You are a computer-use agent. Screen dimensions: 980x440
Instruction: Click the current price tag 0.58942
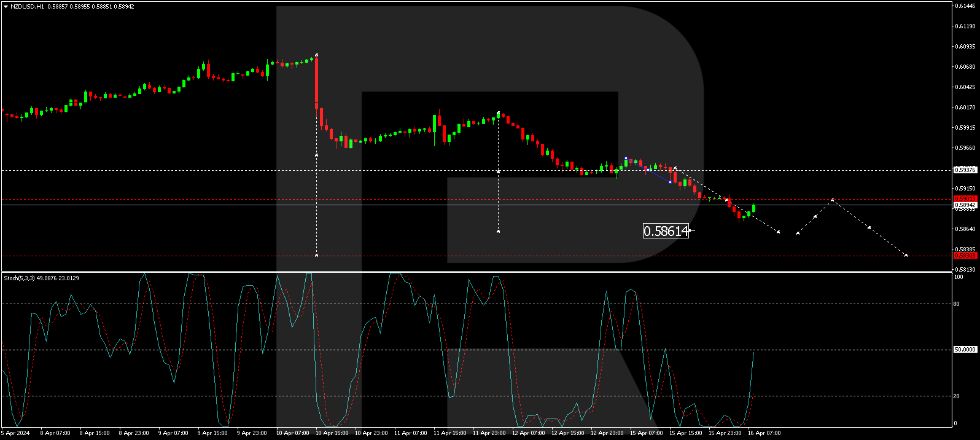coord(965,205)
